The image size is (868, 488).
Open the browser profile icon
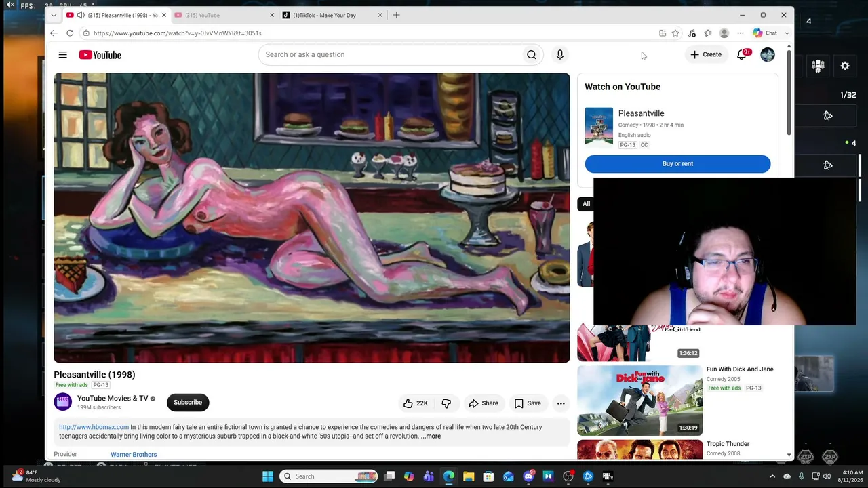724,33
